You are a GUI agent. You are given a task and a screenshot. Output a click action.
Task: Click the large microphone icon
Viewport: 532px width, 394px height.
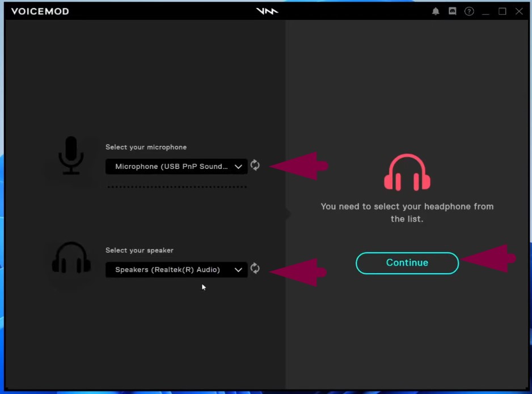pyautogui.click(x=71, y=156)
